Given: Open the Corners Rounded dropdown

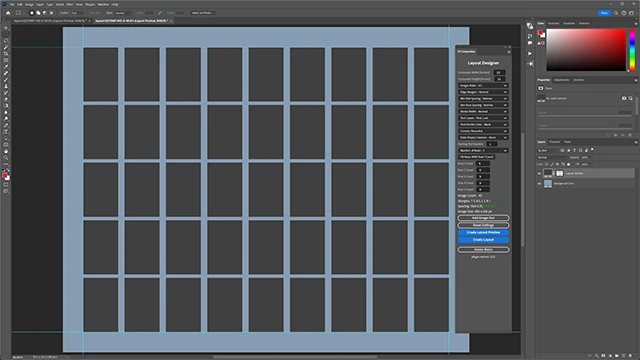Looking at the screenshot, I should 483,131.
